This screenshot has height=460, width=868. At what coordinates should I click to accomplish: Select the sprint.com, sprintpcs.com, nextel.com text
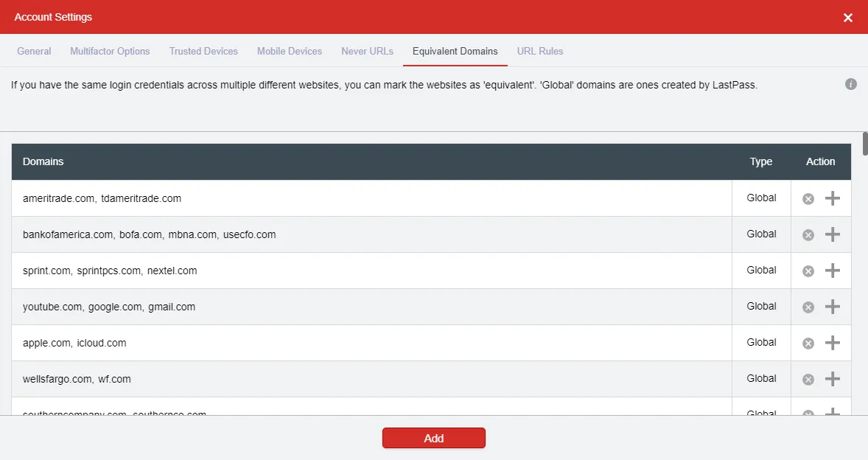click(110, 271)
